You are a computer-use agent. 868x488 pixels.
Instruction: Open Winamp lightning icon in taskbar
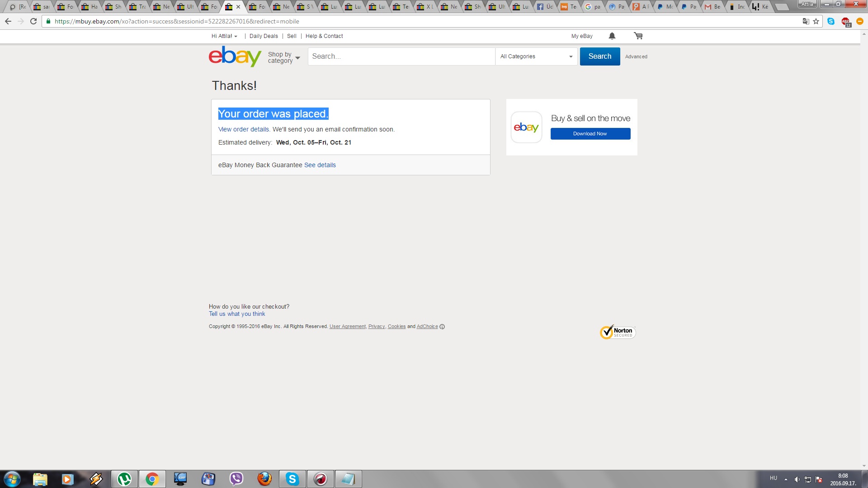point(96,479)
